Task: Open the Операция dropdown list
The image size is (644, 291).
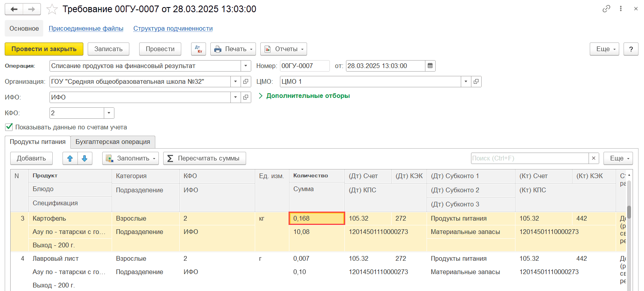Action: (x=246, y=66)
